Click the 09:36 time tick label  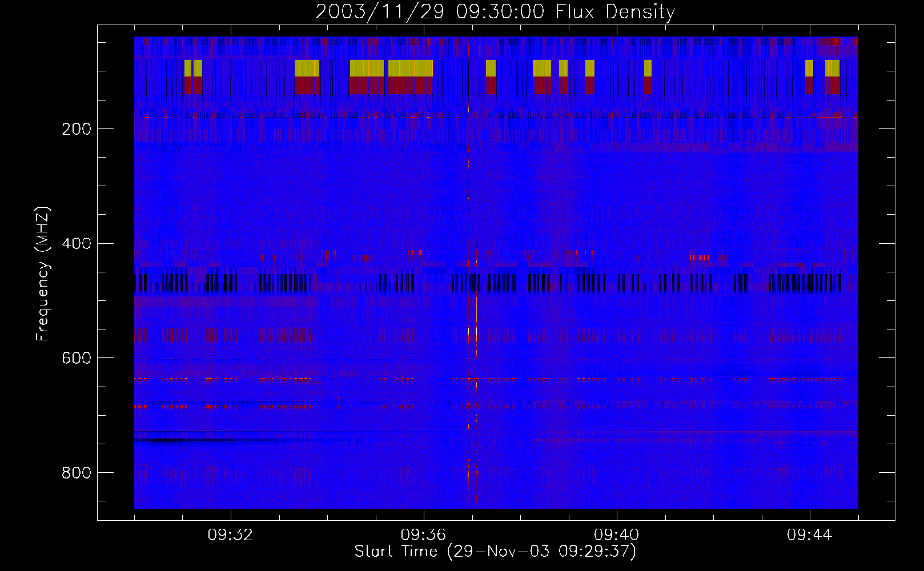pyautogui.click(x=423, y=535)
